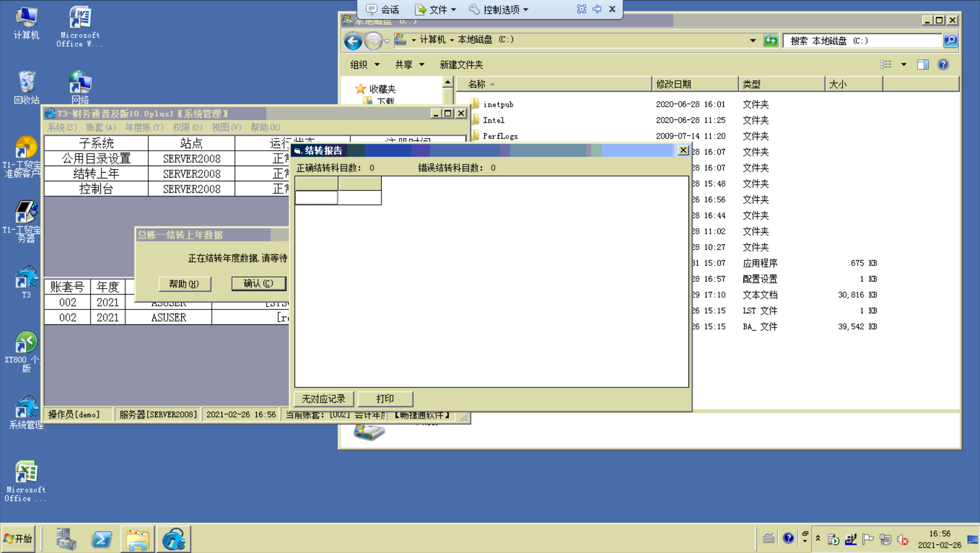Viewport: 980px width, 553px height.
Task: Click 无对应记录 button in 结转报告
Action: pos(323,399)
